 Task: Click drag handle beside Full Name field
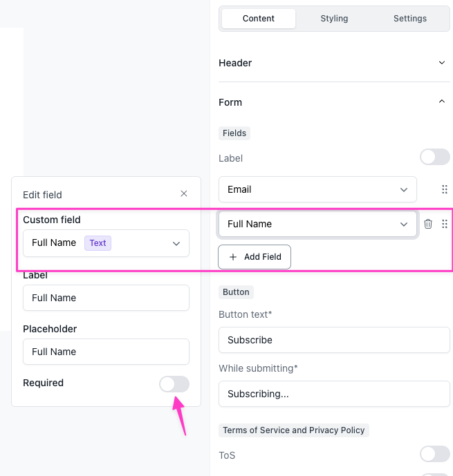[x=445, y=224]
